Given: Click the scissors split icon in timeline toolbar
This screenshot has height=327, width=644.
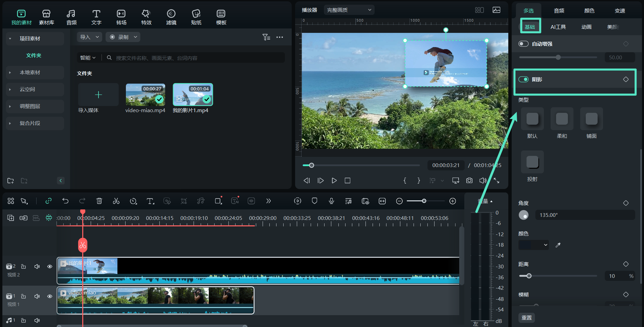Looking at the screenshot, I should (x=116, y=201).
